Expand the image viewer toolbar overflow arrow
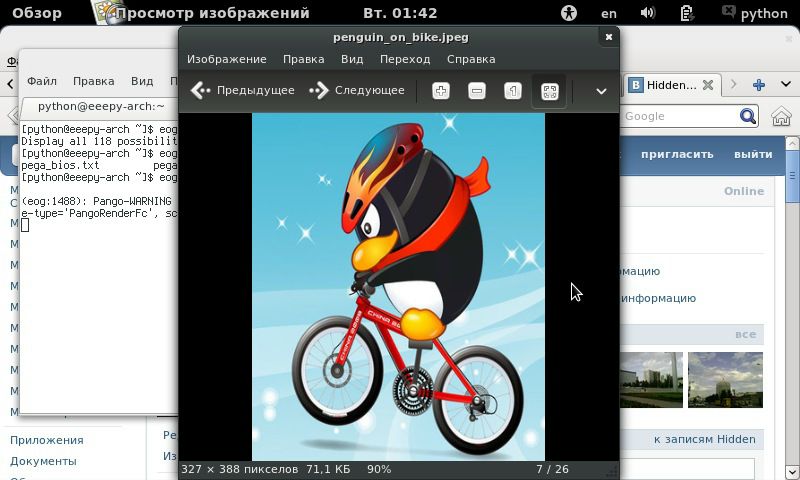The width and height of the screenshot is (800, 480). 601,91
